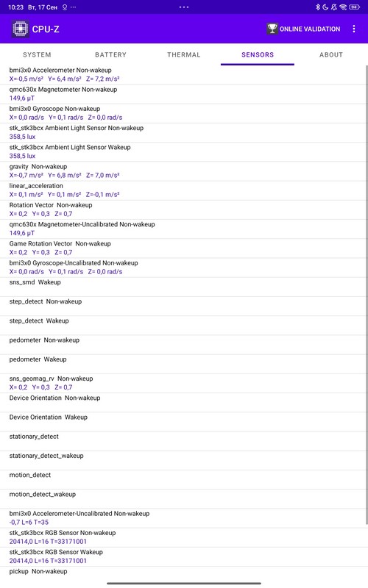Click the ONLINE VALIDATION button
Image resolution: width=368 pixels, height=588 pixels.
(303, 29)
